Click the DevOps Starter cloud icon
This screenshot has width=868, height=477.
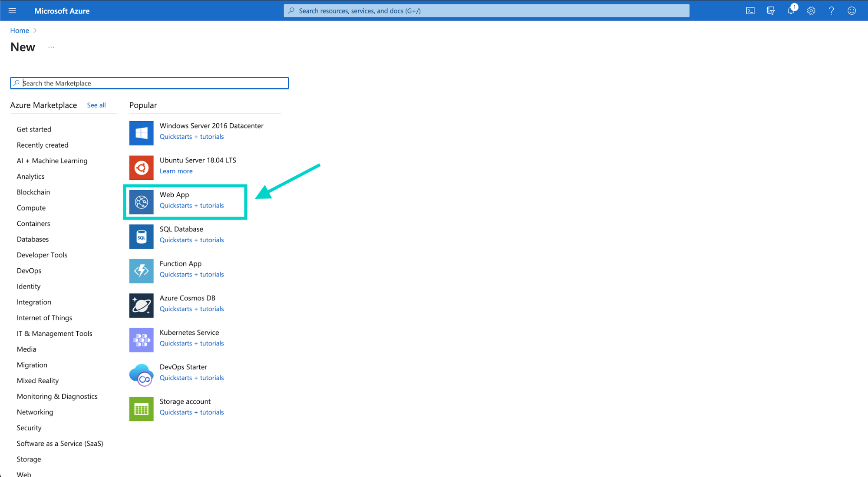click(x=141, y=375)
